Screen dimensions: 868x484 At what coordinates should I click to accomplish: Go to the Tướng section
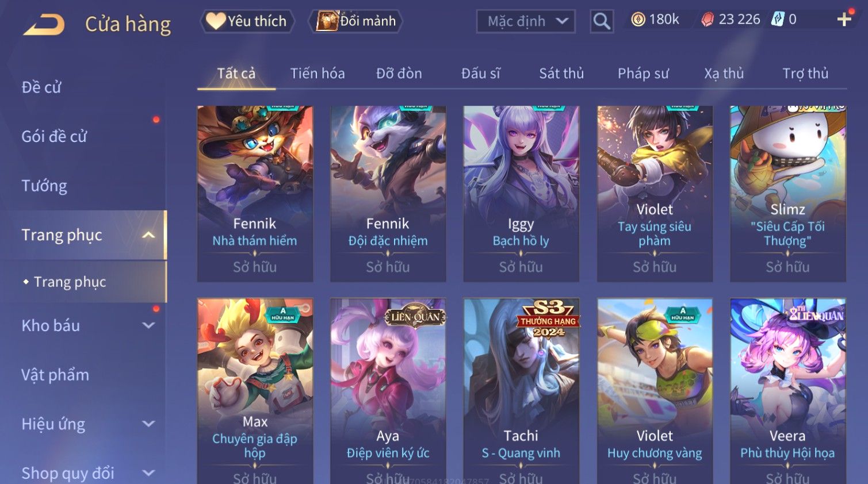point(44,186)
